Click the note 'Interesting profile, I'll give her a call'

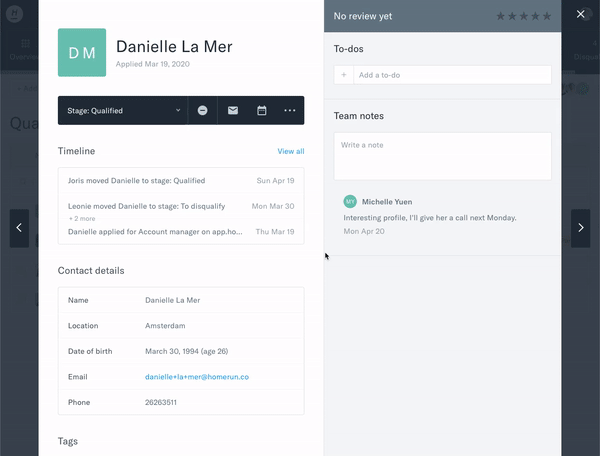click(430, 218)
